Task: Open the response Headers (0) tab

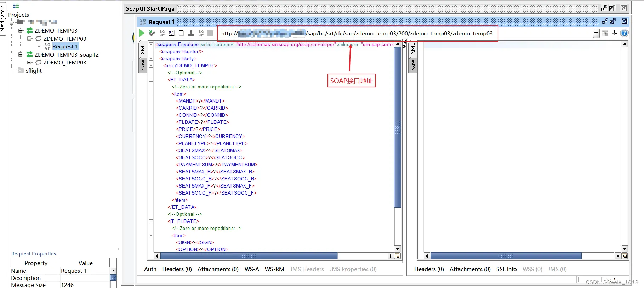Action: 429,269
